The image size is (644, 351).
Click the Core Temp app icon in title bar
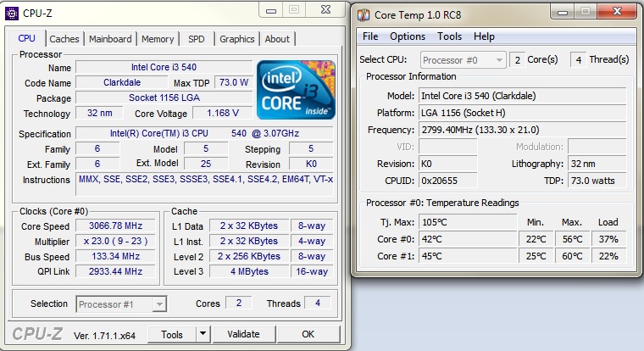(363, 15)
